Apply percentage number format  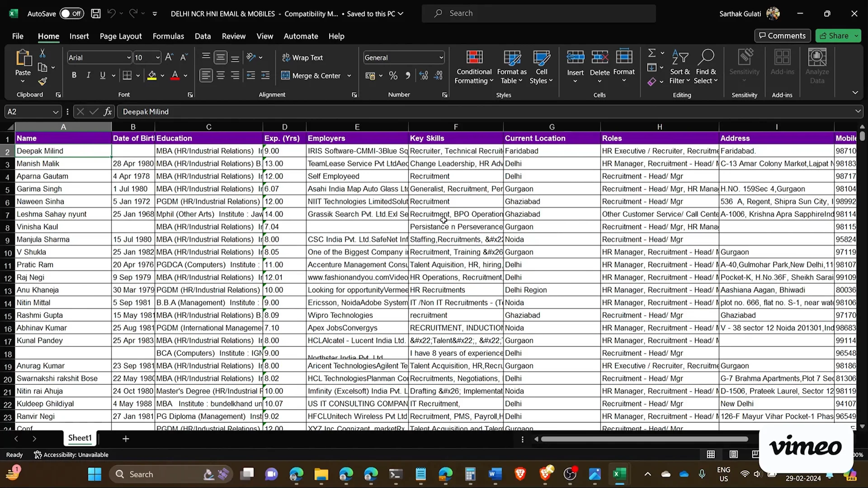(x=393, y=75)
